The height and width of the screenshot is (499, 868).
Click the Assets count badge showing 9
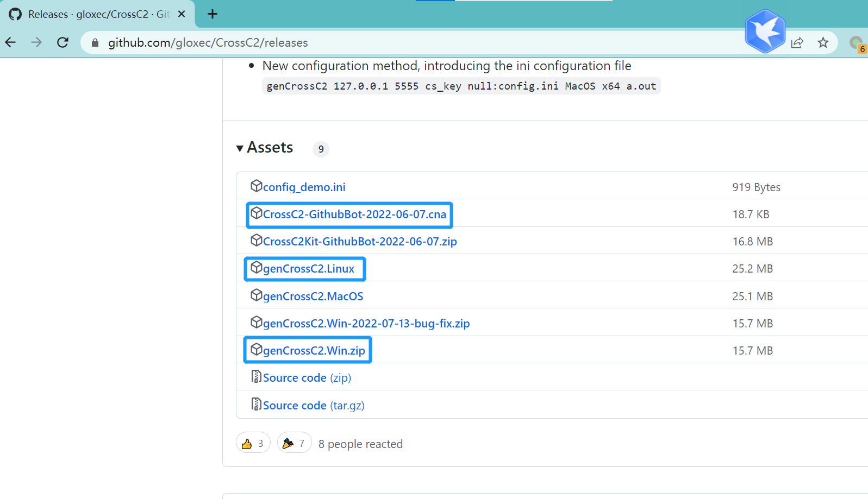point(321,149)
